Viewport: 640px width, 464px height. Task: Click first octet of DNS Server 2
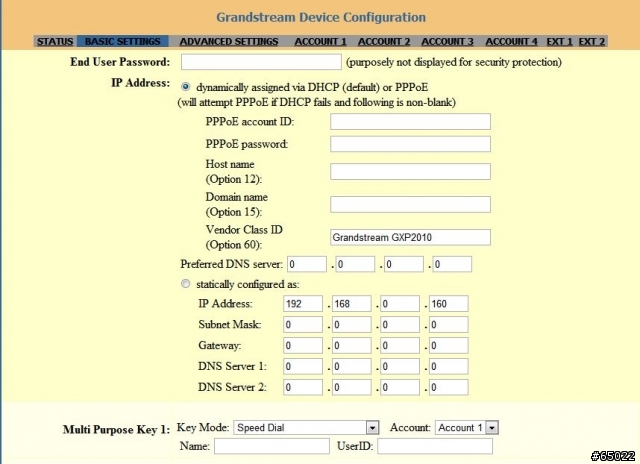tap(303, 387)
